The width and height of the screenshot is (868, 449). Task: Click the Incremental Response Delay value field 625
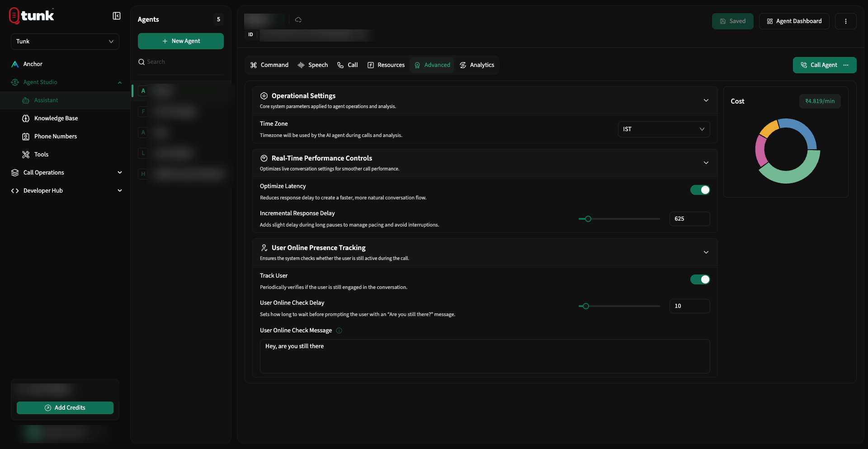(689, 219)
